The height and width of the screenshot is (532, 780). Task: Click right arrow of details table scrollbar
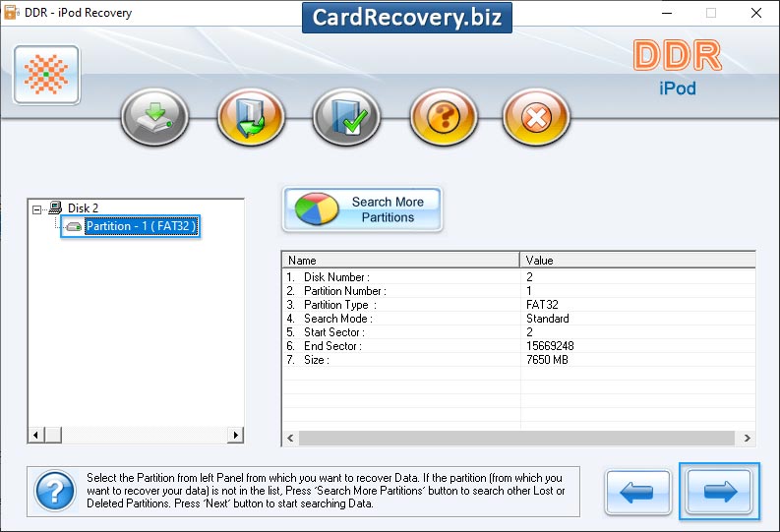[x=748, y=438]
